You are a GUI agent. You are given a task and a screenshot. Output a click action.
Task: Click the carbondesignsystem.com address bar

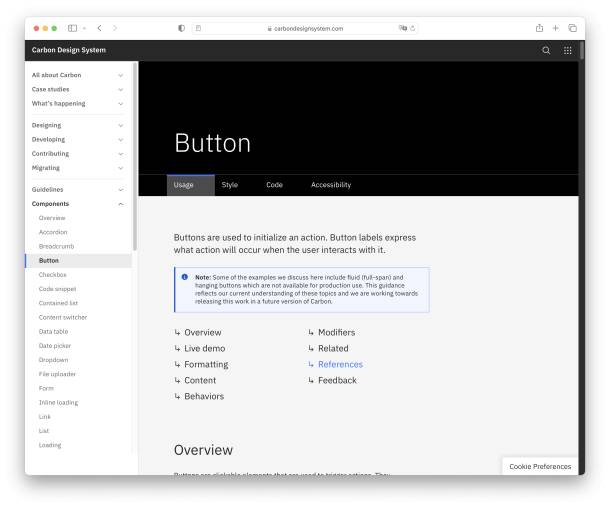pos(305,28)
